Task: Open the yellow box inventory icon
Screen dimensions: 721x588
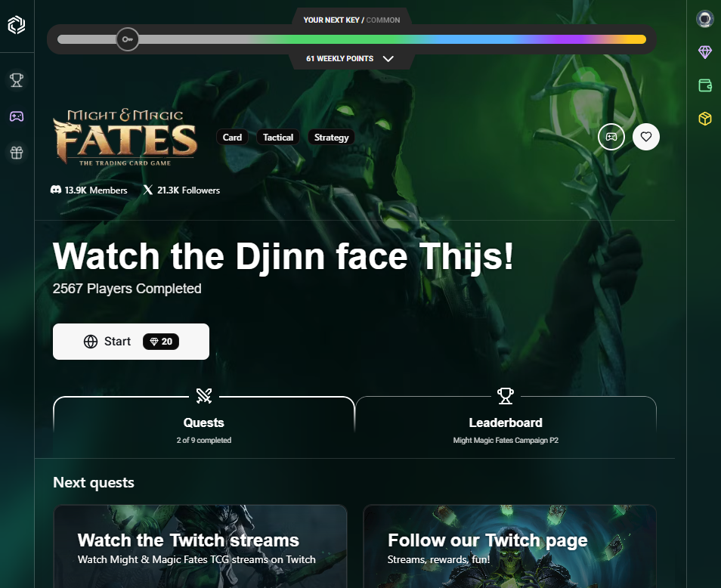Action: click(705, 119)
